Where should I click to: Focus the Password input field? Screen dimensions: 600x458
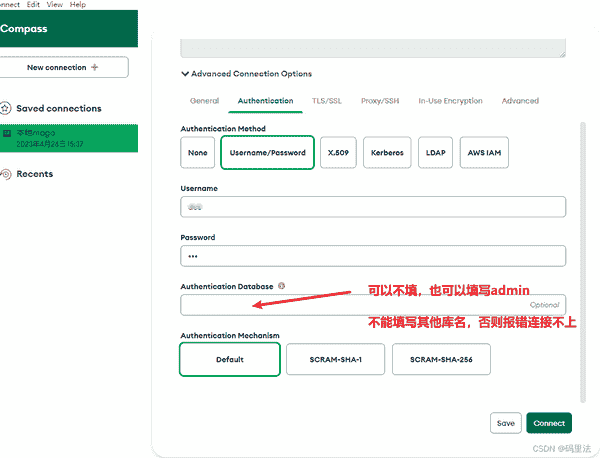[x=373, y=256]
